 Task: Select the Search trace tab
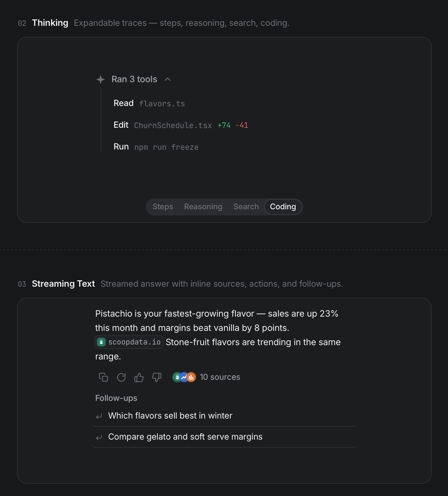click(x=246, y=207)
